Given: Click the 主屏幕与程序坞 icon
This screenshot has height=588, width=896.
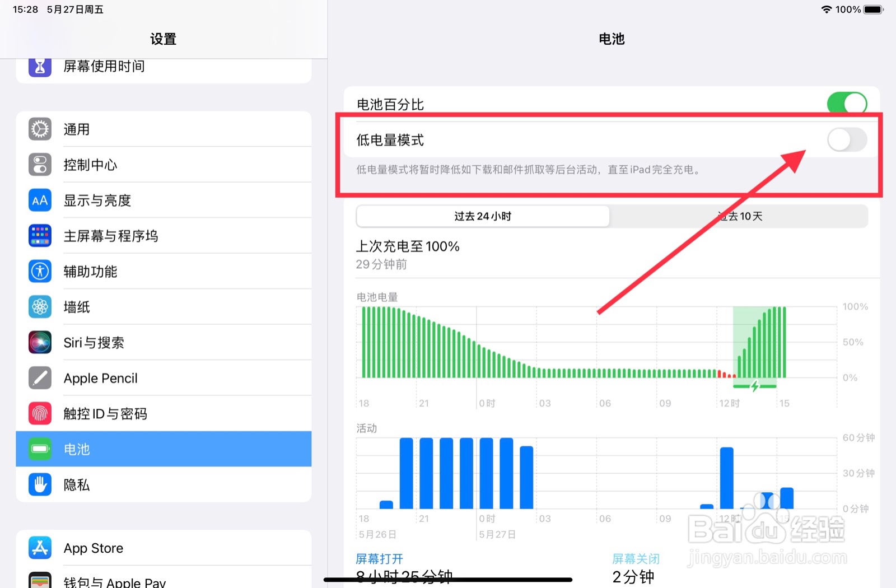Looking at the screenshot, I should tap(39, 236).
